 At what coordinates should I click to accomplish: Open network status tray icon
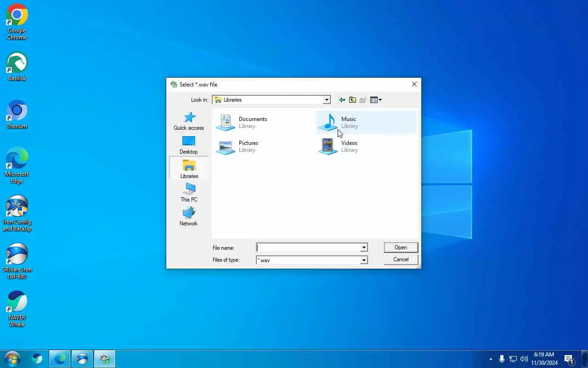click(x=513, y=359)
